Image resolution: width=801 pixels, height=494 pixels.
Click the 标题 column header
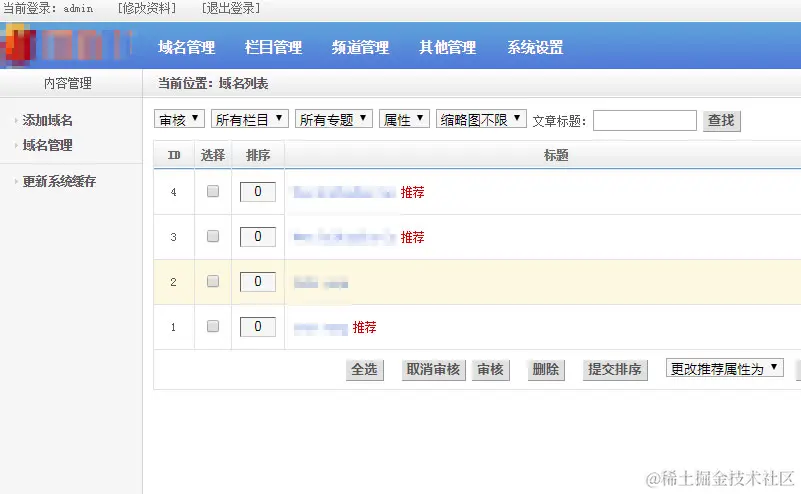point(556,155)
